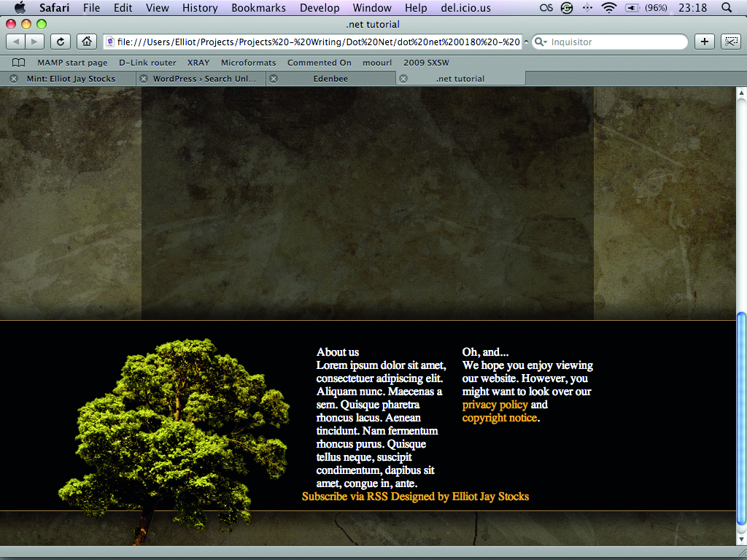Open the Home page button

(87, 42)
